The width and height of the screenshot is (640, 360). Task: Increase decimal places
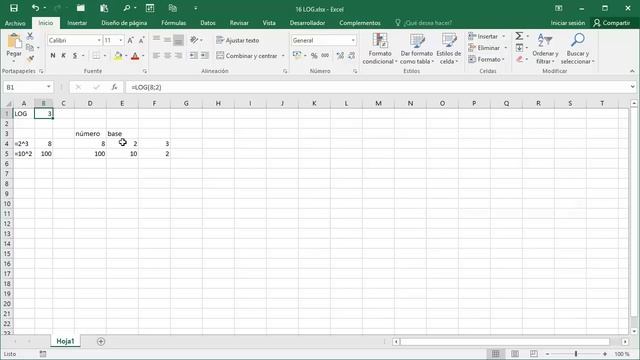pos(340,56)
